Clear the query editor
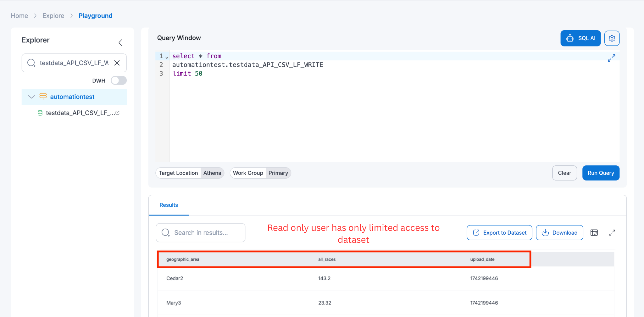 pos(564,173)
